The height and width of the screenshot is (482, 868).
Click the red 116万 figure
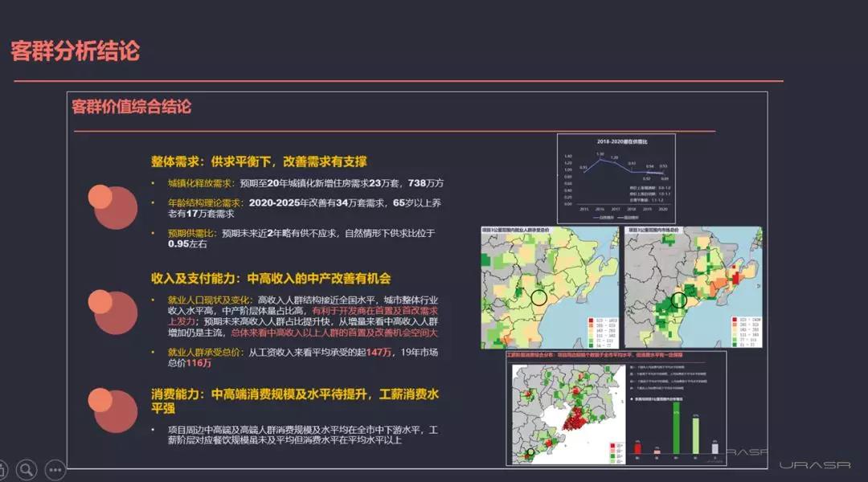(x=199, y=363)
